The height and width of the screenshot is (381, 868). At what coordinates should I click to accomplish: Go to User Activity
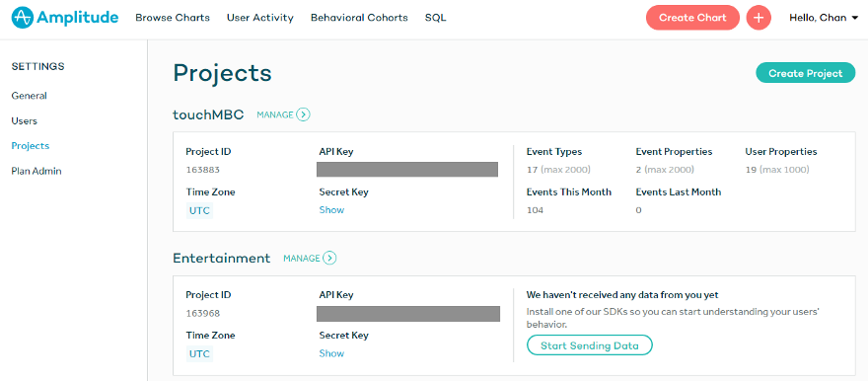click(x=260, y=18)
